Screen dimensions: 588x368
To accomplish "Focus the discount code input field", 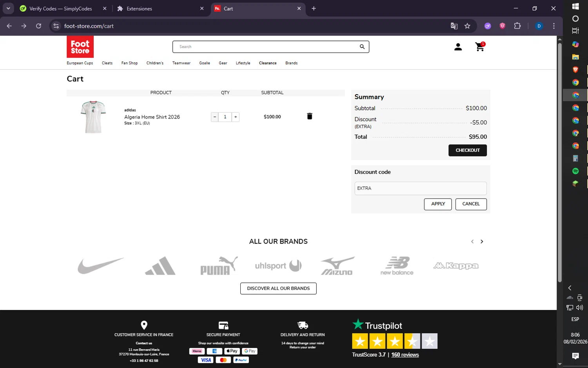I will (x=421, y=188).
